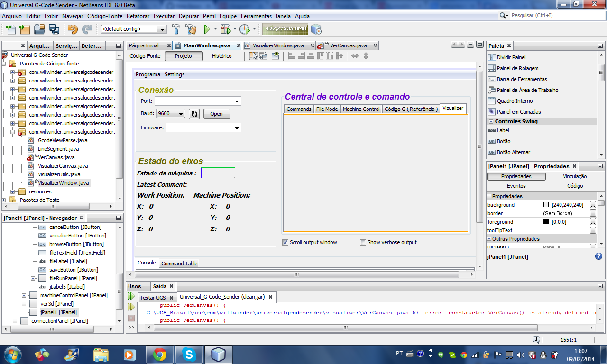Expand the Pacotes de Teste node
This screenshot has width=607, height=364.
click(x=4, y=200)
